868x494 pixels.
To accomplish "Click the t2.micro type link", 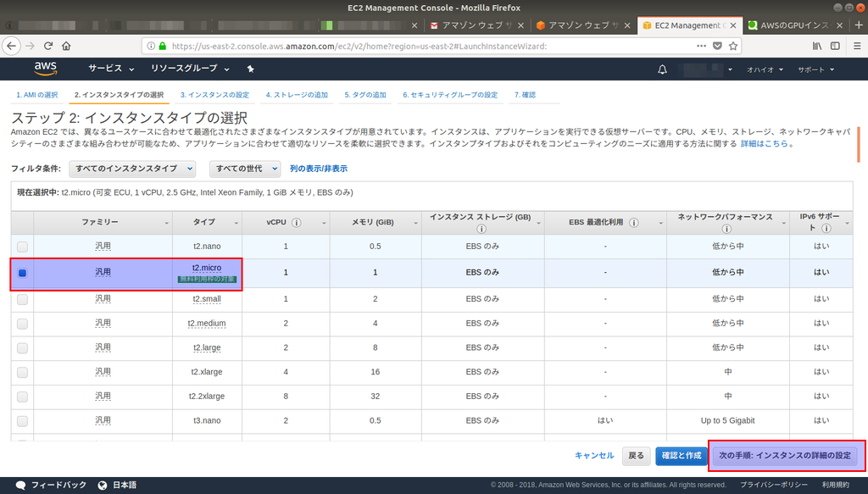I will 207,268.
